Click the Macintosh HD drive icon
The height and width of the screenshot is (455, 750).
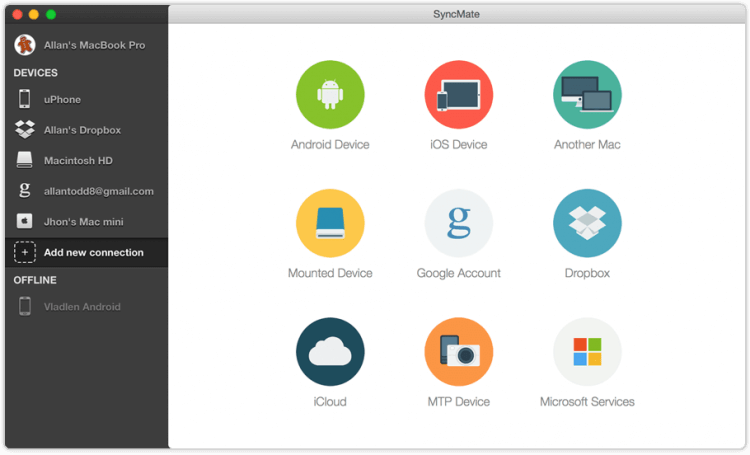tap(24, 160)
